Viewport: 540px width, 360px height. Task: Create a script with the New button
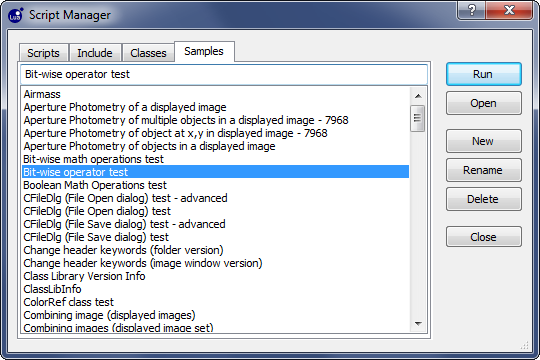[x=484, y=141]
